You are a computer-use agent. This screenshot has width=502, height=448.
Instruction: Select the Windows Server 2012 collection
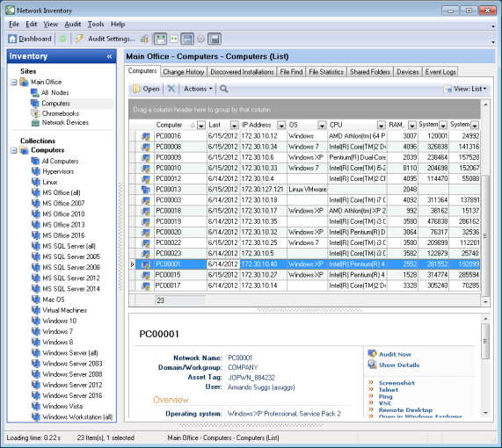click(72, 385)
